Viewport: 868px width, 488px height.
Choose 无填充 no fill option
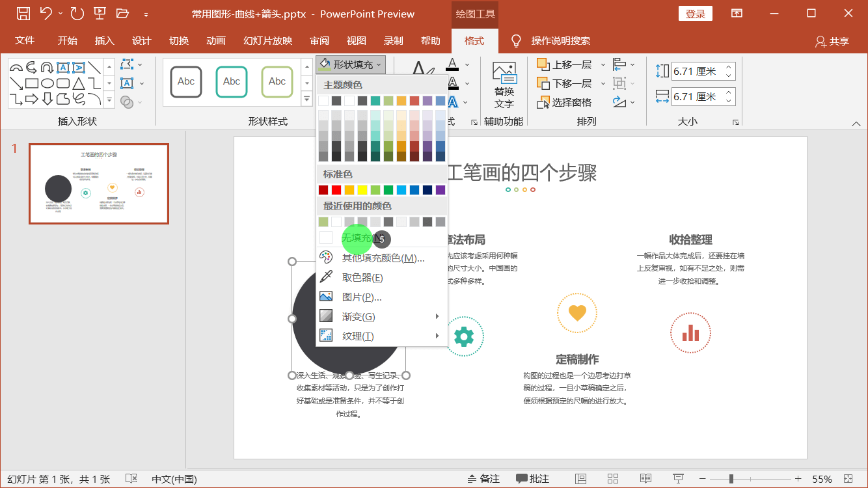tap(382, 238)
